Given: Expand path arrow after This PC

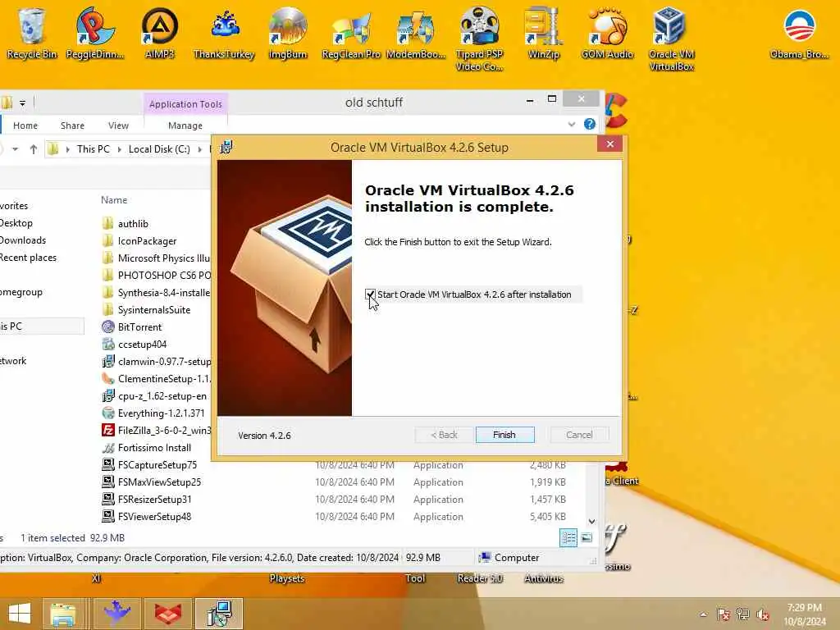Looking at the screenshot, I should [x=119, y=149].
